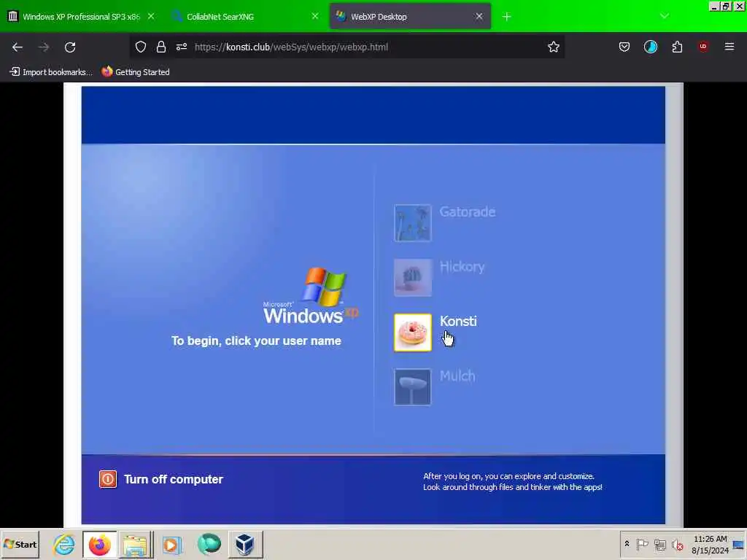Image resolution: width=747 pixels, height=560 pixels.
Task: Open the Windows Start menu
Action: point(20,544)
